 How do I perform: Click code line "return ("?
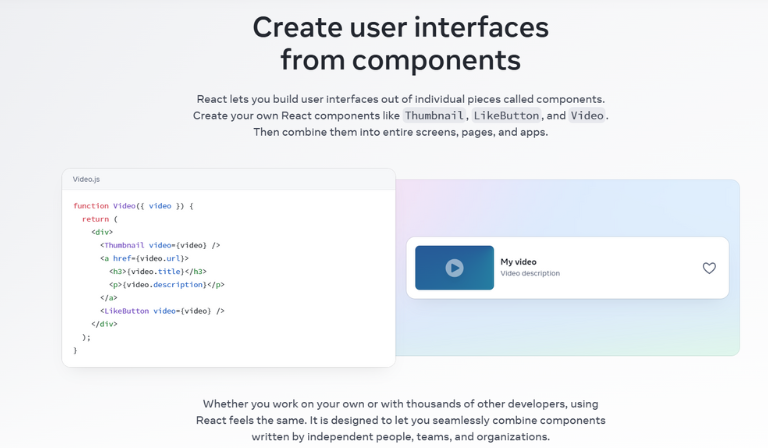(100, 219)
